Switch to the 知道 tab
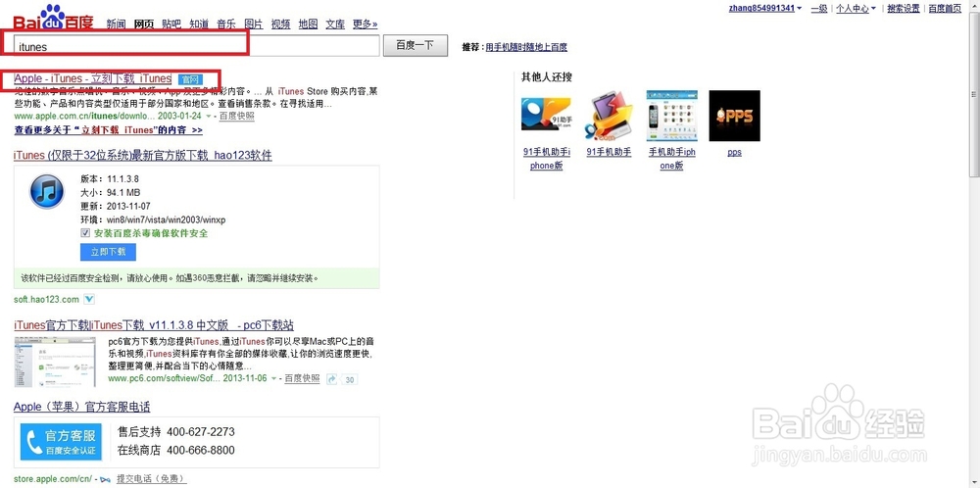 199,24
